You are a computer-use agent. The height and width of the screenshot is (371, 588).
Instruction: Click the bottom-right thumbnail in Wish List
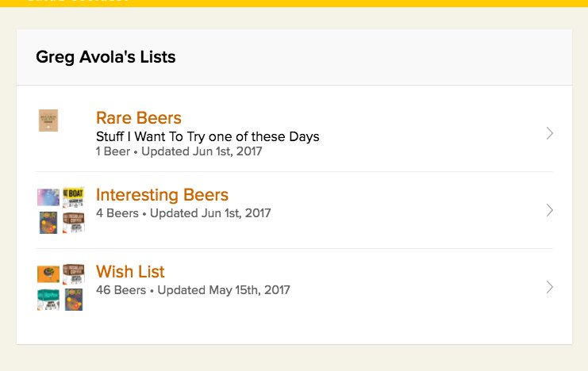click(74, 300)
